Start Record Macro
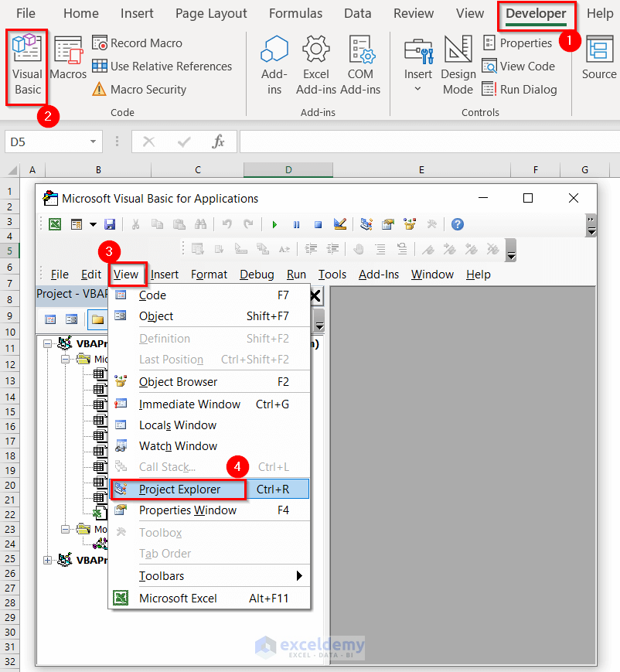This screenshot has width=620, height=672. pos(137,43)
